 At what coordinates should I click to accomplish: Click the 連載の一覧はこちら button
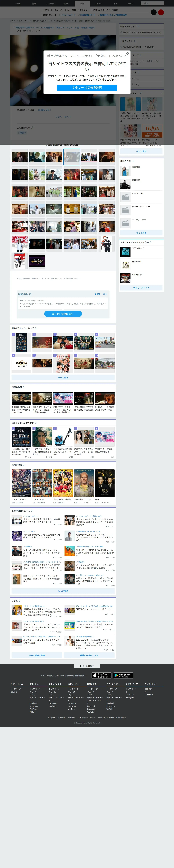pyautogui.click(x=89, y=655)
